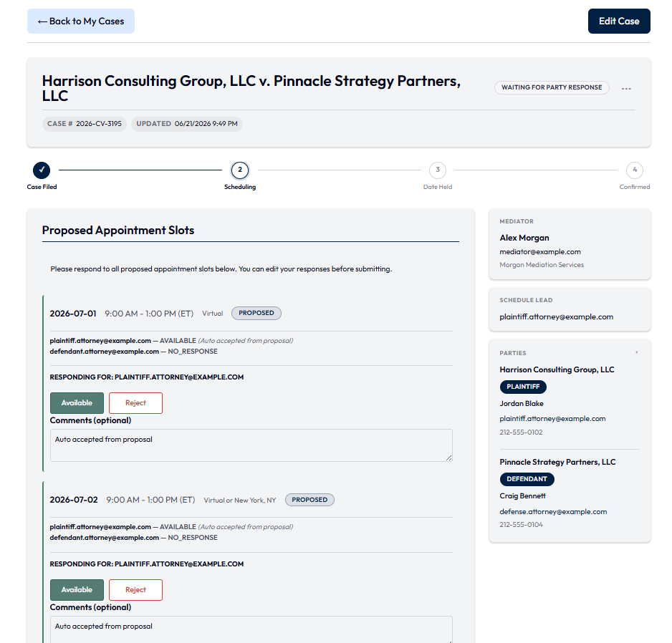Mark 2026-07-02 slot as Available
This screenshot has height=643, width=672.
click(77, 589)
